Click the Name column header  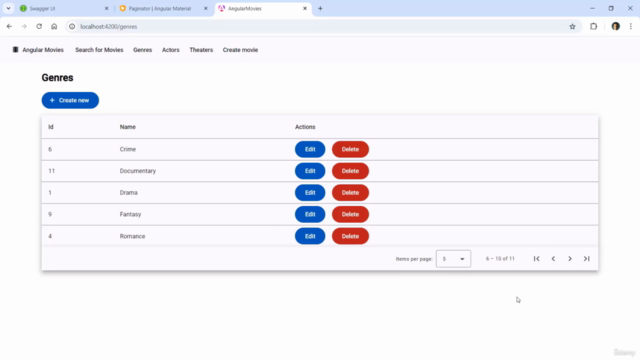tap(128, 127)
